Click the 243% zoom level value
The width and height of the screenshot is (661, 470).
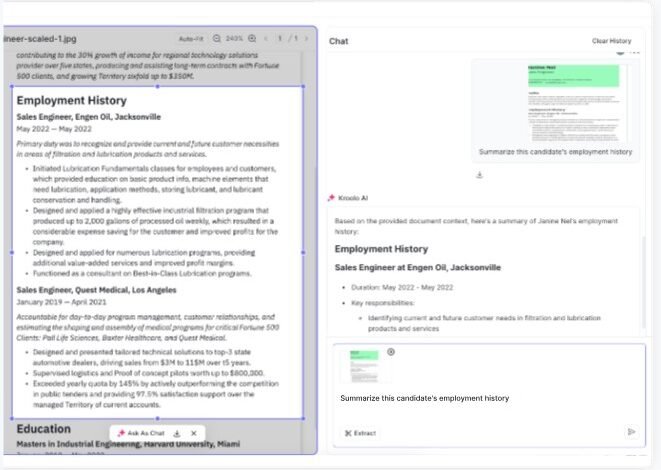pos(234,38)
